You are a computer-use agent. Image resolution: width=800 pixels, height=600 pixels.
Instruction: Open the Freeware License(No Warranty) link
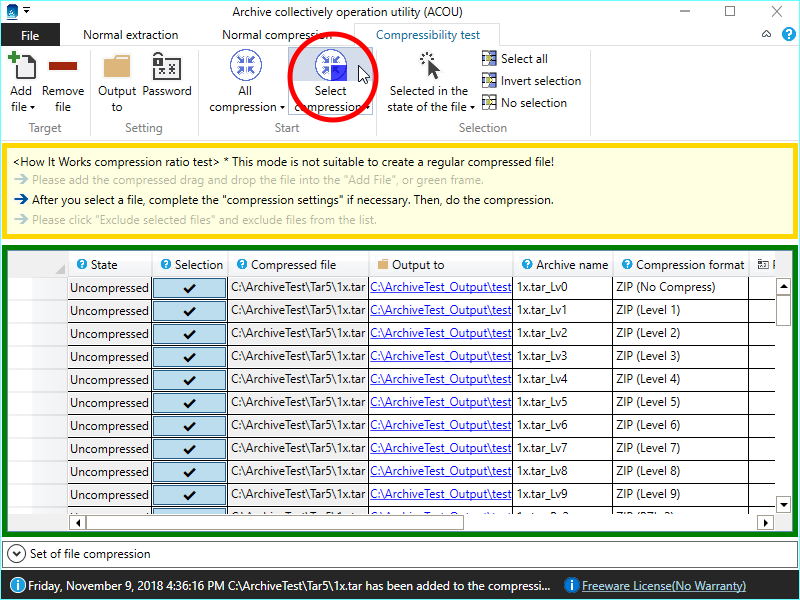pyautogui.click(x=663, y=586)
